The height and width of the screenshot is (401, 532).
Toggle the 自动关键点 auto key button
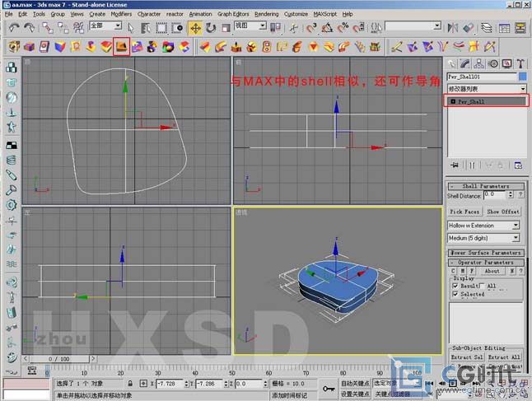click(355, 384)
